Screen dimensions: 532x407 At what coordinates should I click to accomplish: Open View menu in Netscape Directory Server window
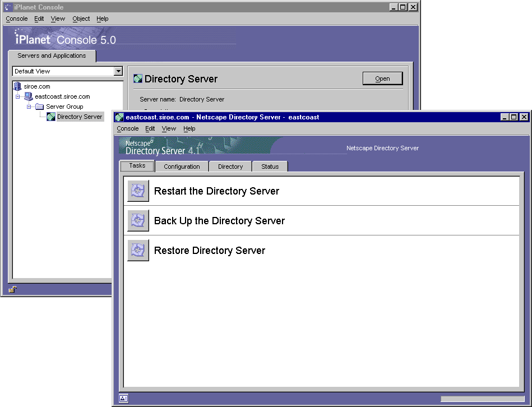click(x=169, y=128)
